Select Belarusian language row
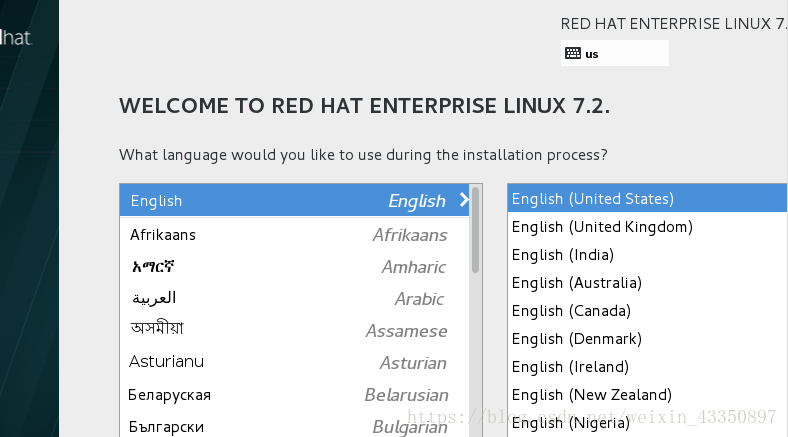This screenshot has width=788, height=437. (294, 395)
